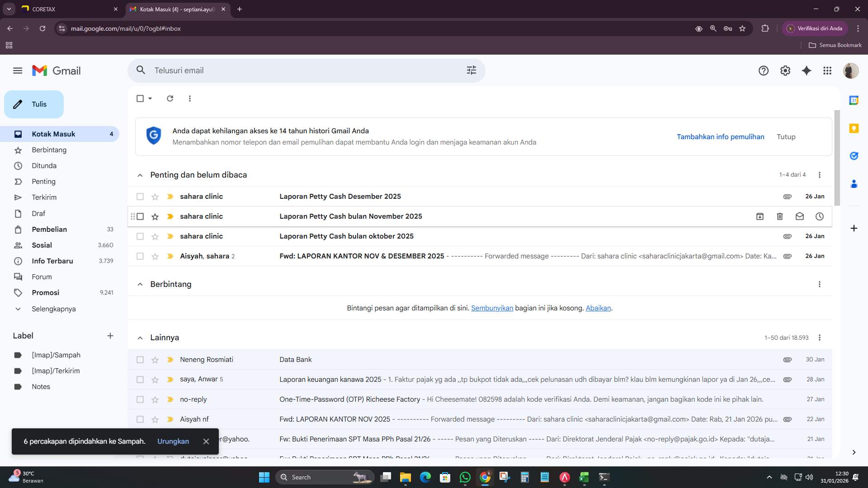The height and width of the screenshot is (488, 868).
Task: Refresh the inbox list
Action: point(170,99)
